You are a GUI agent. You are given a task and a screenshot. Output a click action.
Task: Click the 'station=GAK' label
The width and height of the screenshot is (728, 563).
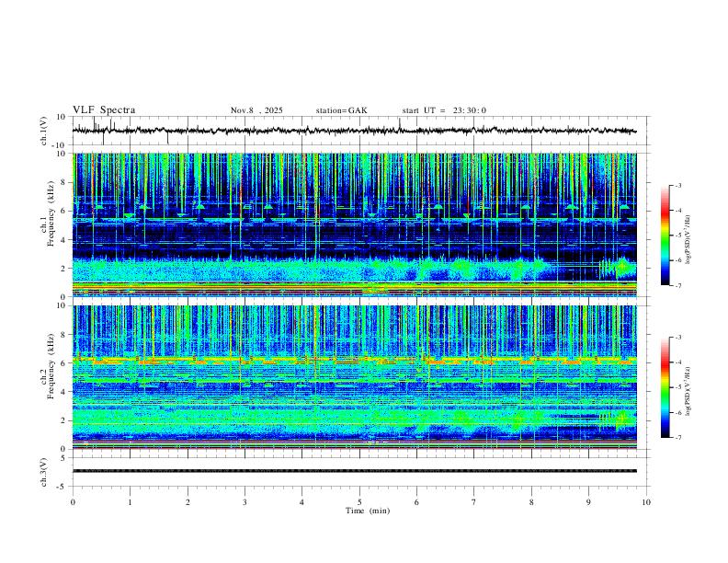(341, 110)
